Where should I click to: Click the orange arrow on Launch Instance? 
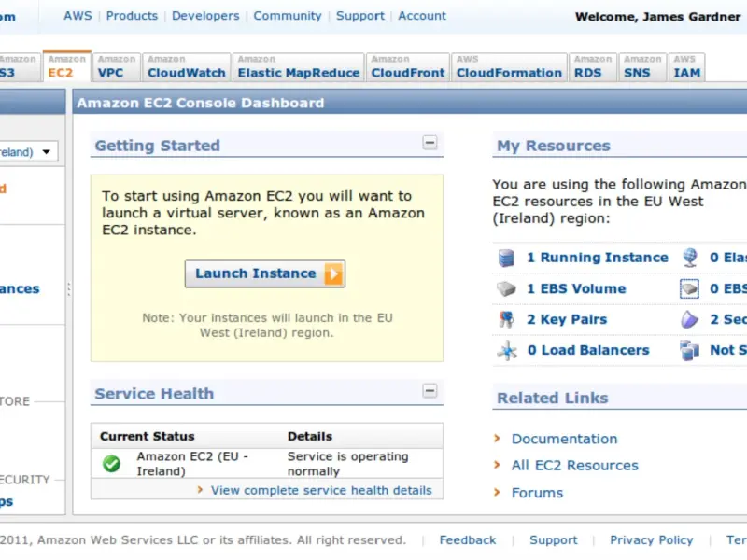333,273
